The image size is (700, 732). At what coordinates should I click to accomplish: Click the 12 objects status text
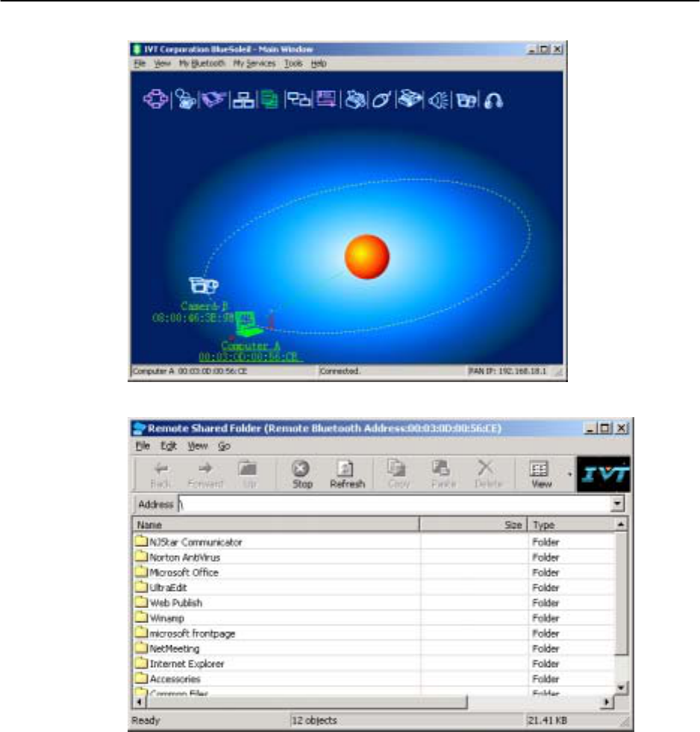click(x=314, y=720)
